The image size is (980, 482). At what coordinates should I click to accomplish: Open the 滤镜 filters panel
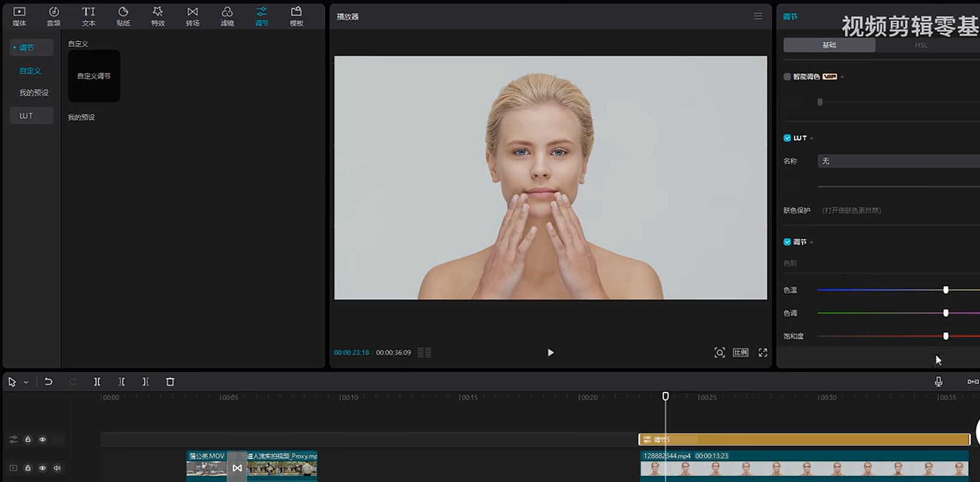227,16
